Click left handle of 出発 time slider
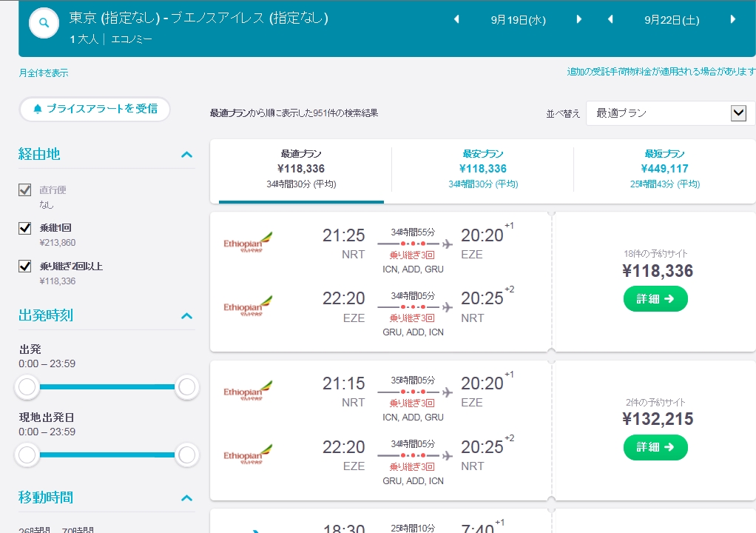Viewport: 756px width, 533px height. pos(27,386)
